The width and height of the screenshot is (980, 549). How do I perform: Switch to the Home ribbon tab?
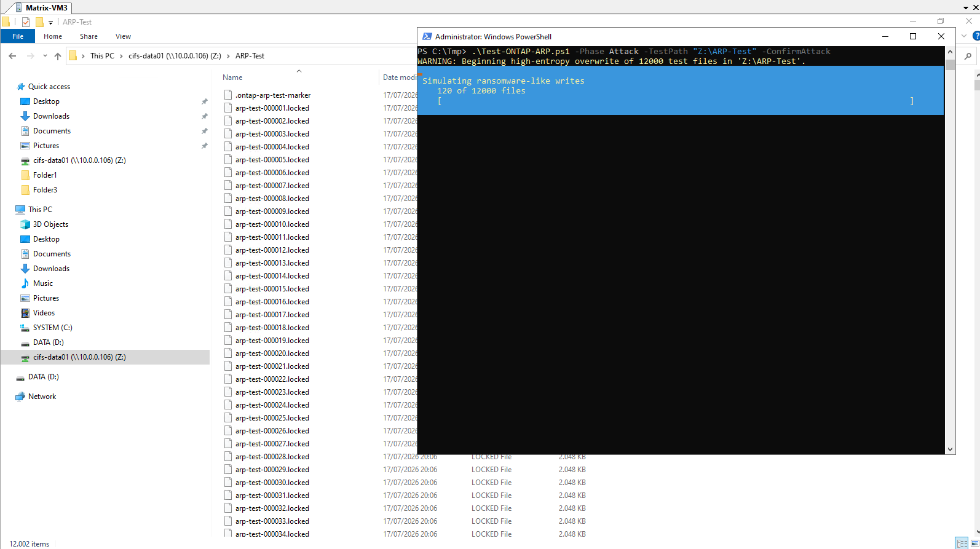[x=53, y=36]
